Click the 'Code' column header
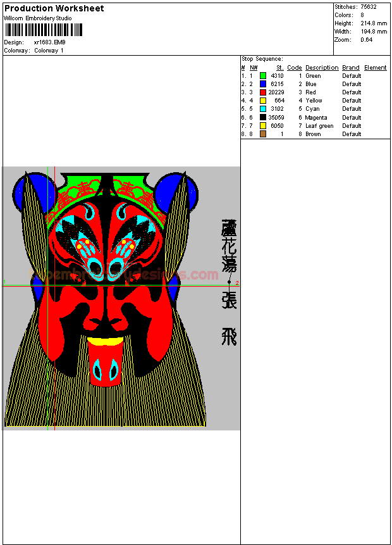Viewport: 392px width, 545px height. [295, 68]
